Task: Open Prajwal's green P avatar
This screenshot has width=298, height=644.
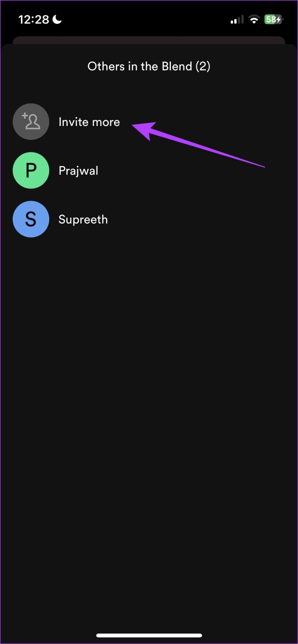Action: tap(31, 170)
